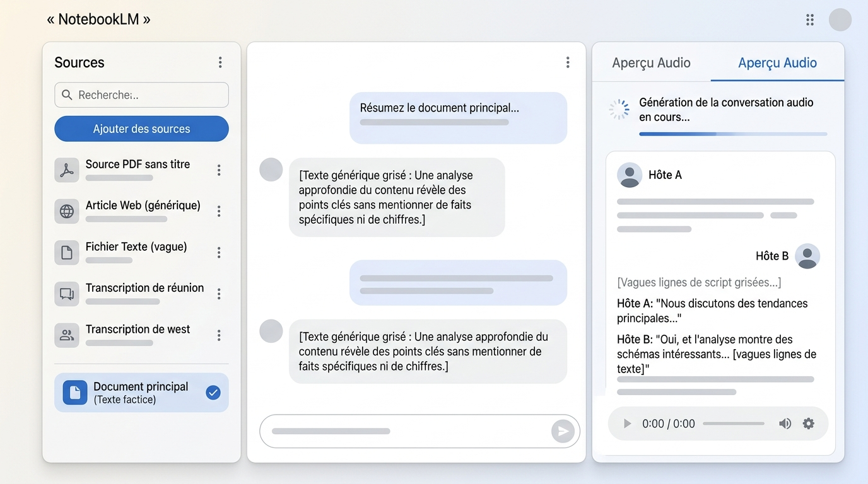Click the second Texte générique grisé reply
The width and height of the screenshot is (868, 484).
(428, 352)
